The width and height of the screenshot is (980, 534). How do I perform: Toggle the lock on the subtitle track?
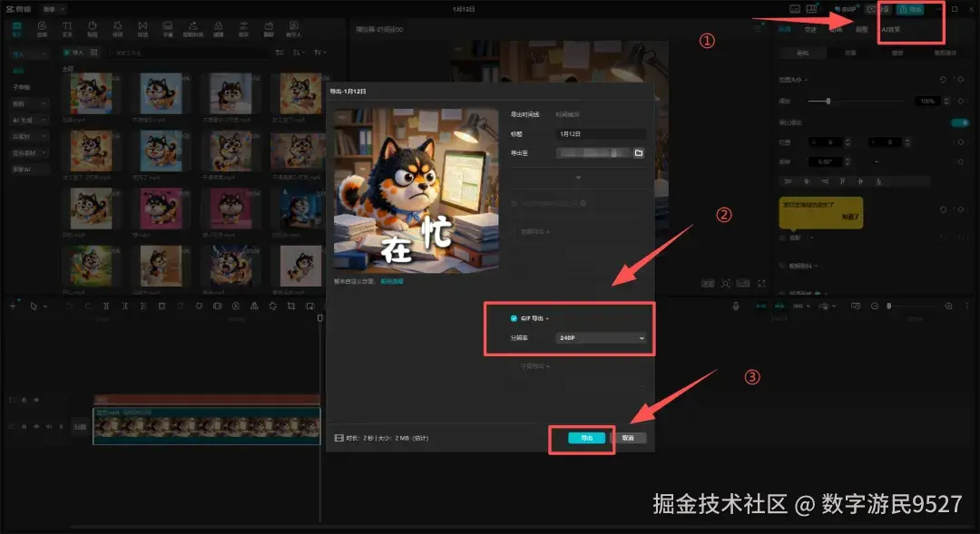tap(24, 400)
